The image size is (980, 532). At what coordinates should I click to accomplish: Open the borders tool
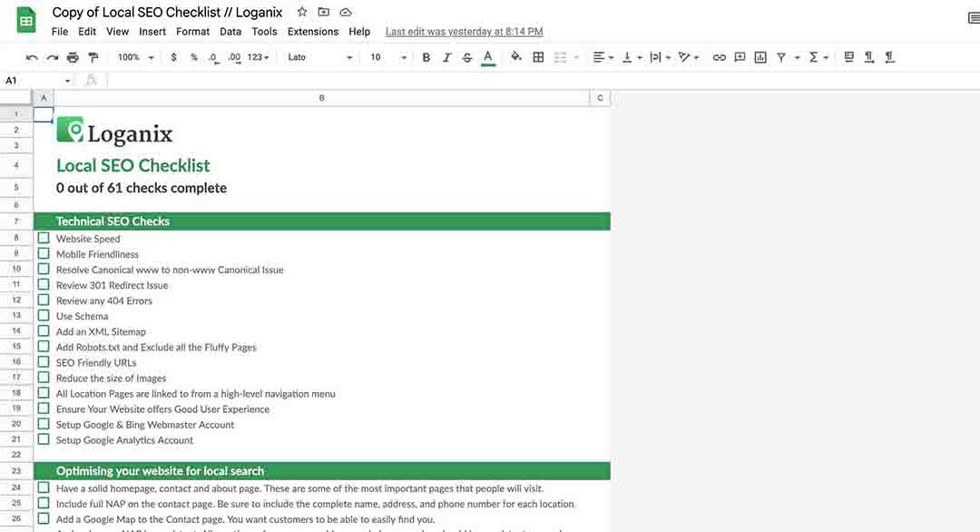[538, 57]
